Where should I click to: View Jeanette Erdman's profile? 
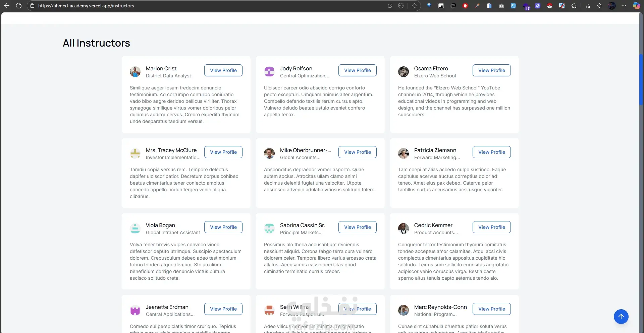point(223,309)
